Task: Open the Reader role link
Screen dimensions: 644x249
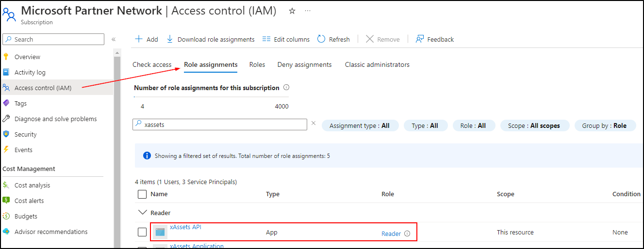Action: pyautogui.click(x=391, y=233)
